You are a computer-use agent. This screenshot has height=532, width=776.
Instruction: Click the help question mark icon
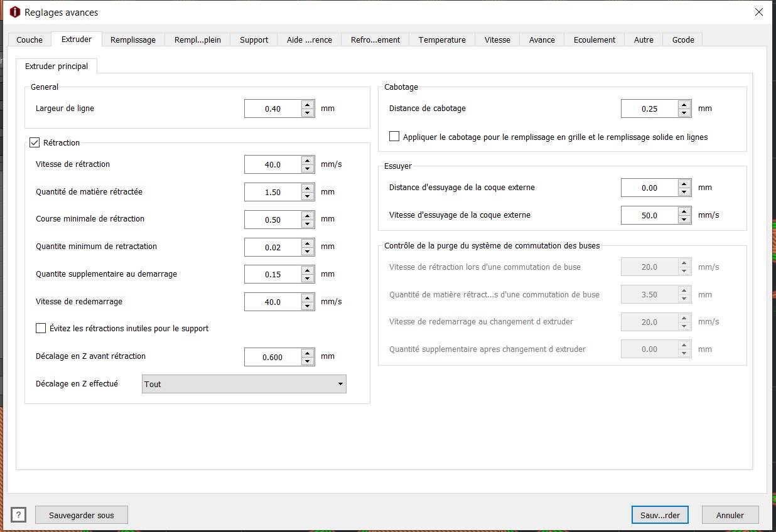pyautogui.click(x=19, y=515)
